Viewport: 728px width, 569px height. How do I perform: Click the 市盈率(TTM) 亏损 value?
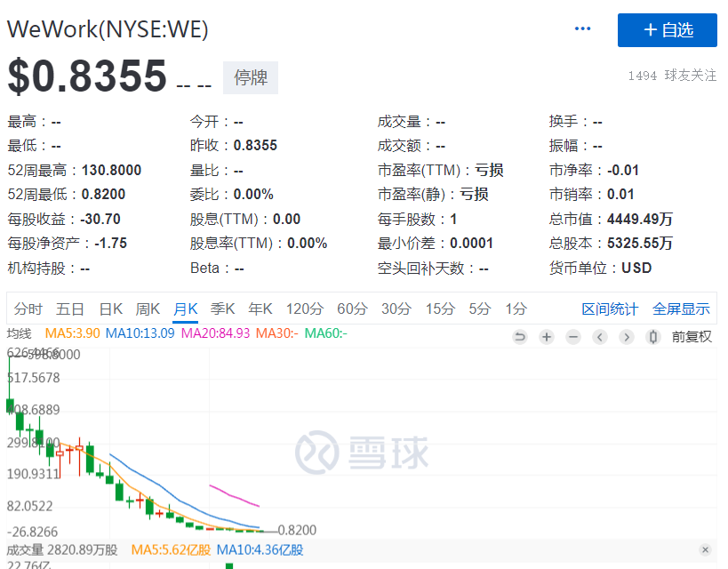pos(490,171)
